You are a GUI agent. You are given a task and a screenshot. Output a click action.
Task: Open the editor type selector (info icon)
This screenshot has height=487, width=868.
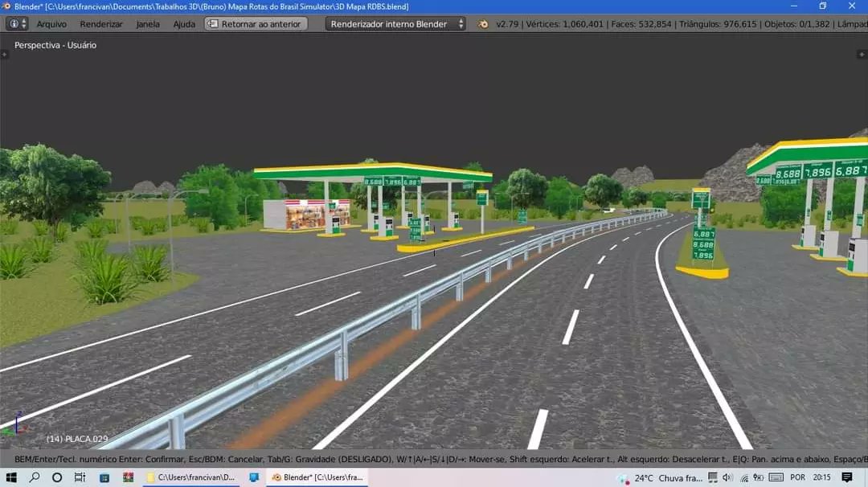coord(17,24)
